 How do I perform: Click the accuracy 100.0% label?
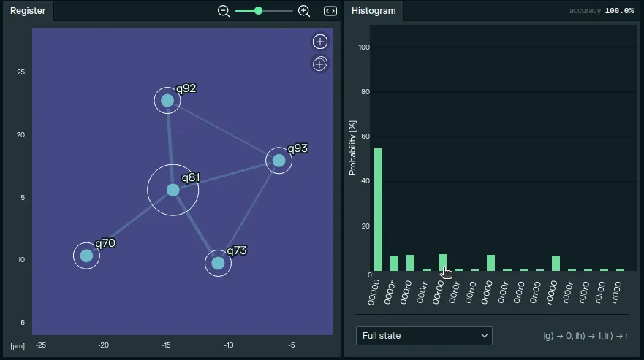tap(602, 11)
